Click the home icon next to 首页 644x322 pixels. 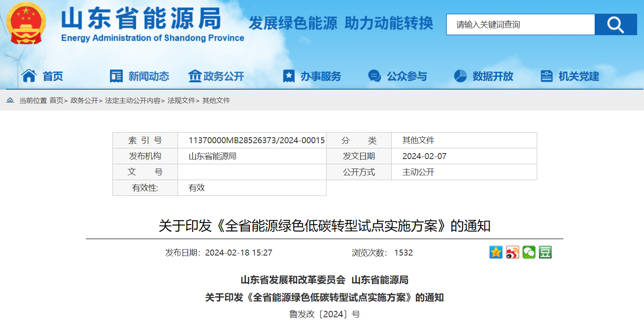point(29,75)
